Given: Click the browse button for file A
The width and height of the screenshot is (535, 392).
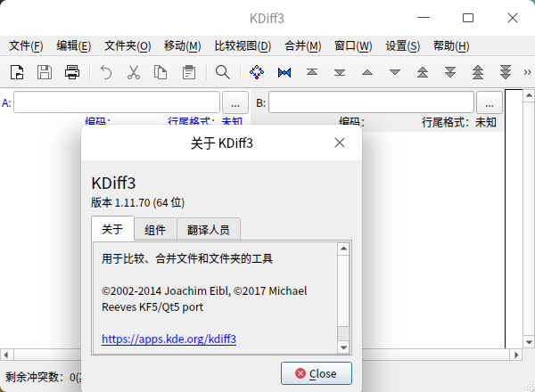Looking at the screenshot, I should coord(235,103).
